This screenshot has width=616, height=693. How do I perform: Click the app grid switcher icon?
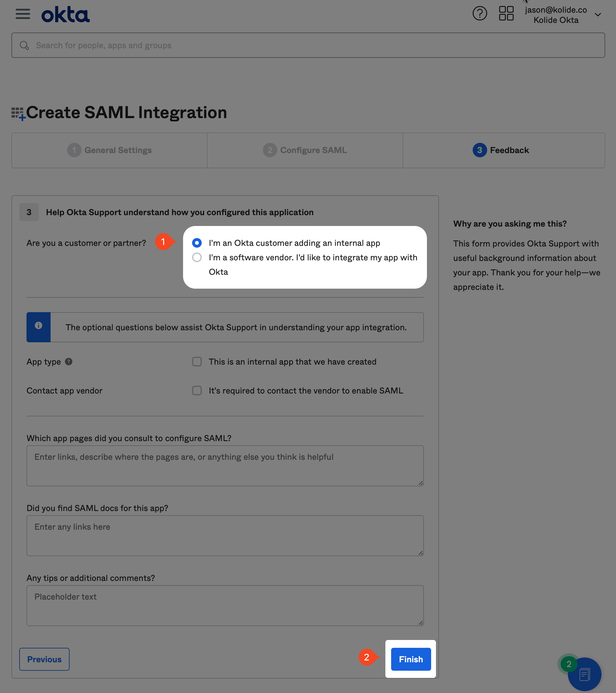(507, 13)
